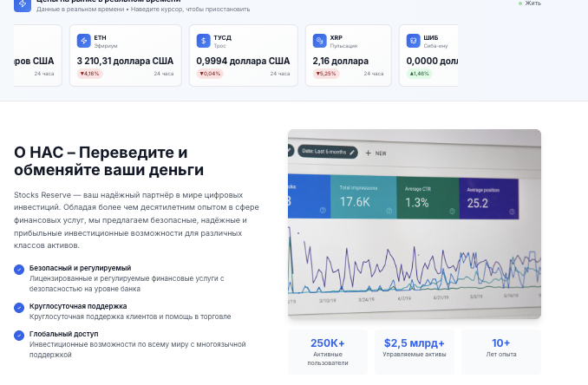
Task: Click the ШИБ 1,46% increase badge
Action: (x=420, y=74)
